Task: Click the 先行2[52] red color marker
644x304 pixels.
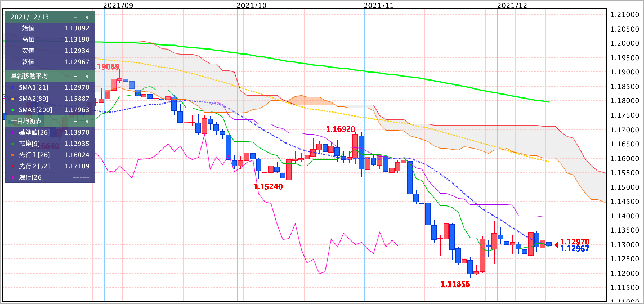Action: point(12,166)
